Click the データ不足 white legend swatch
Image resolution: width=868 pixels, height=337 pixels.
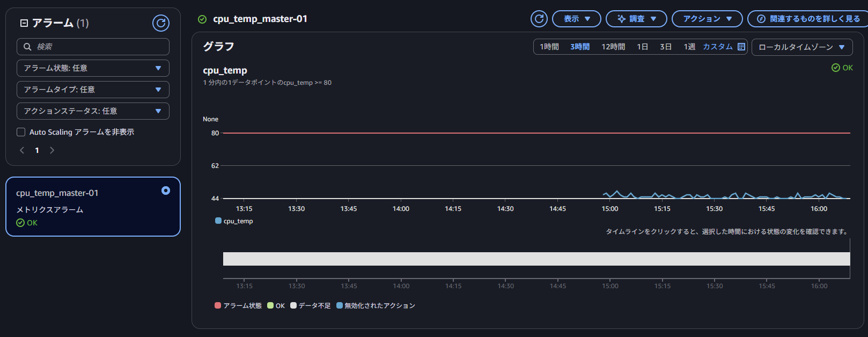click(x=293, y=305)
